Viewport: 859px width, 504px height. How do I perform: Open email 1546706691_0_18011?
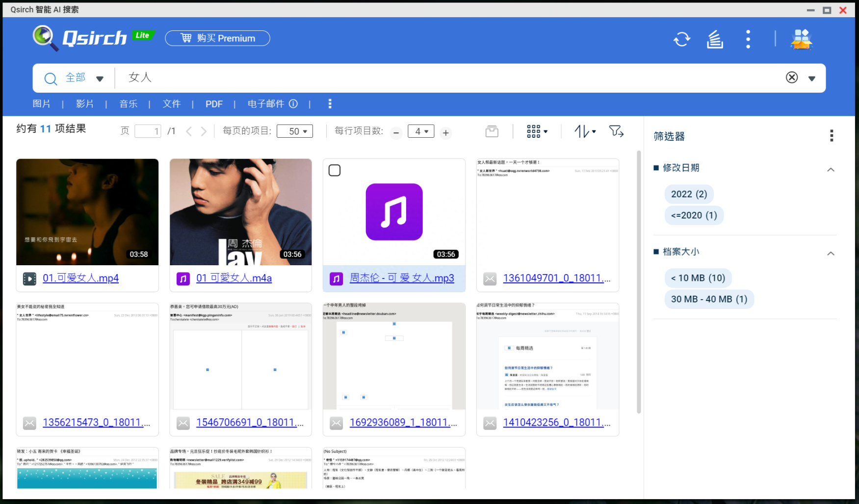250,422
